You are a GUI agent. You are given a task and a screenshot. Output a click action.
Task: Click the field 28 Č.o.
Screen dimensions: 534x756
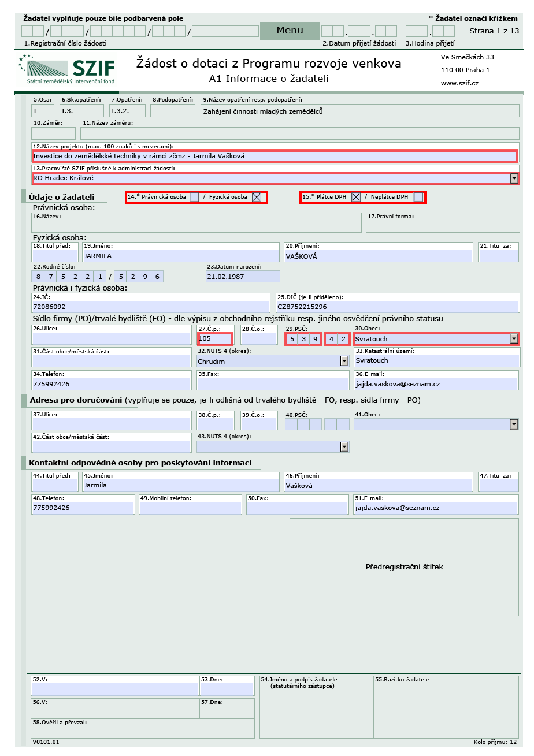[259, 339]
